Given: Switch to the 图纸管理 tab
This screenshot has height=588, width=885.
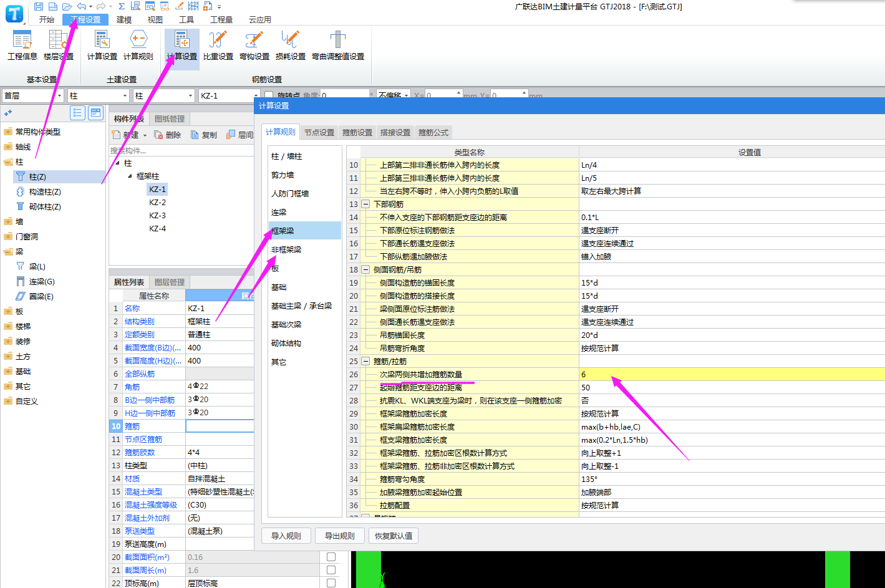Looking at the screenshot, I should 170,118.
